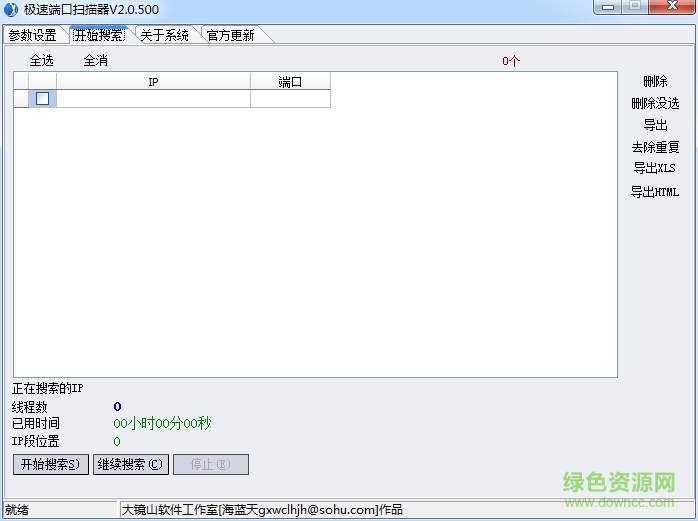Screen dimensions: 698x521
Task: Open the 关于系统 tab
Action: [164, 36]
